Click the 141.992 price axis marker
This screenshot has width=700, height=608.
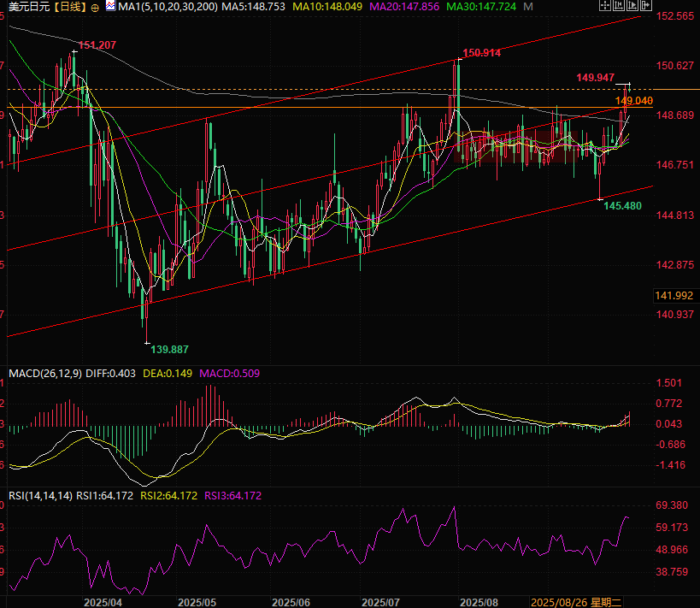coord(674,296)
